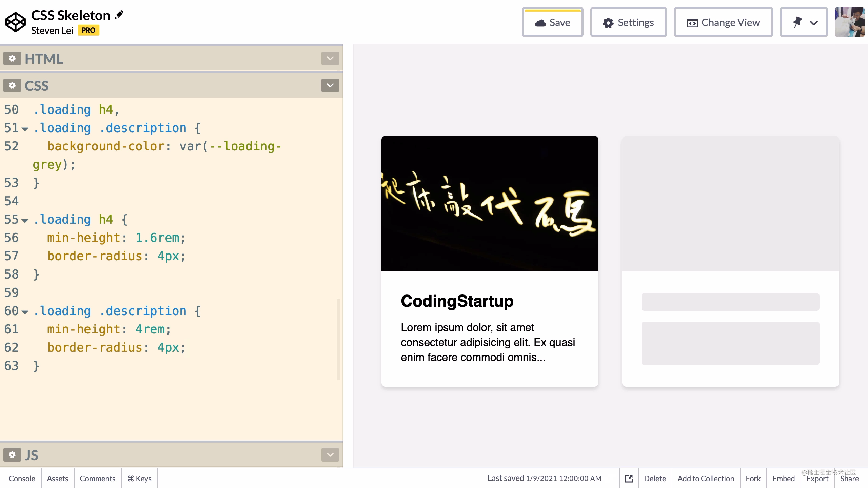Fold the .loading h4 rule at line 55
This screenshot has width=868, height=488.
(x=25, y=220)
